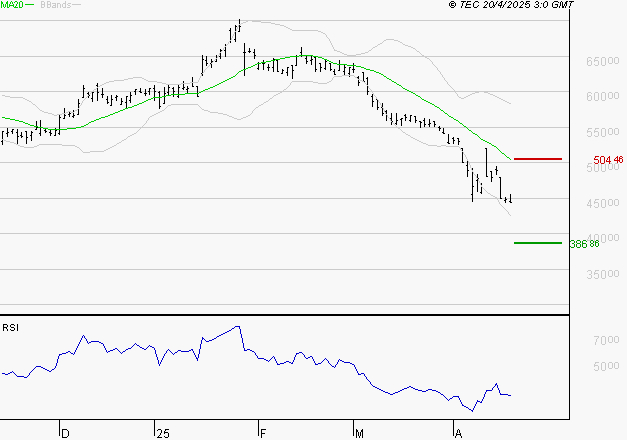Click the RSI 7000 axis label
Image resolution: width=627 pixels, height=440 pixels.
606,340
